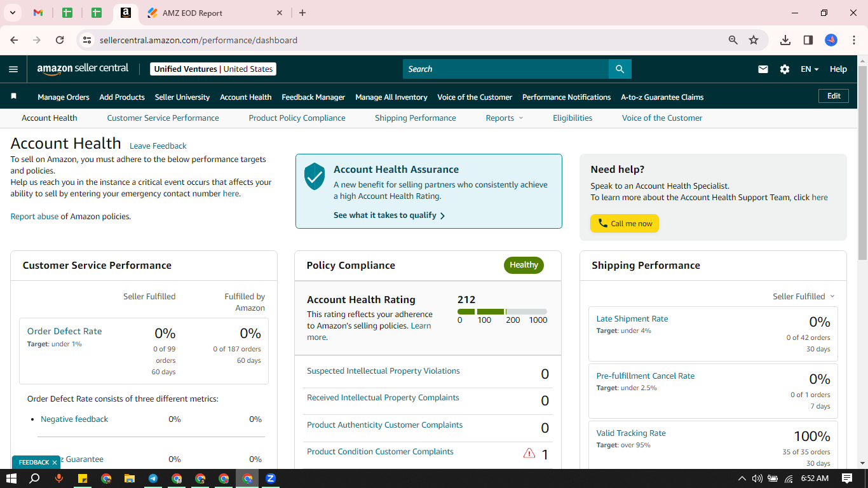Switch to the Shipping Performance sub-tab
Image resolution: width=868 pixels, height=488 pixels.
416,118
